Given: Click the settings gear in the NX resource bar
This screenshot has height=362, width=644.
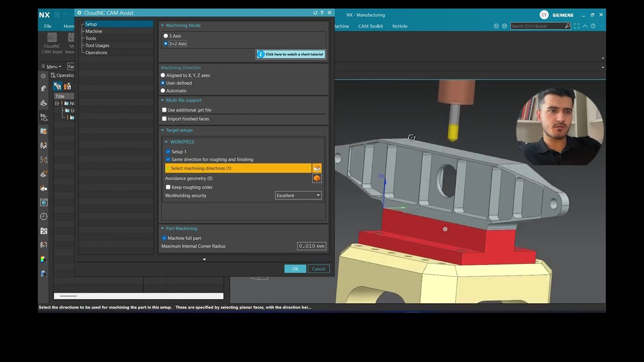Looking at the screenshot, I should pos(43,76).
